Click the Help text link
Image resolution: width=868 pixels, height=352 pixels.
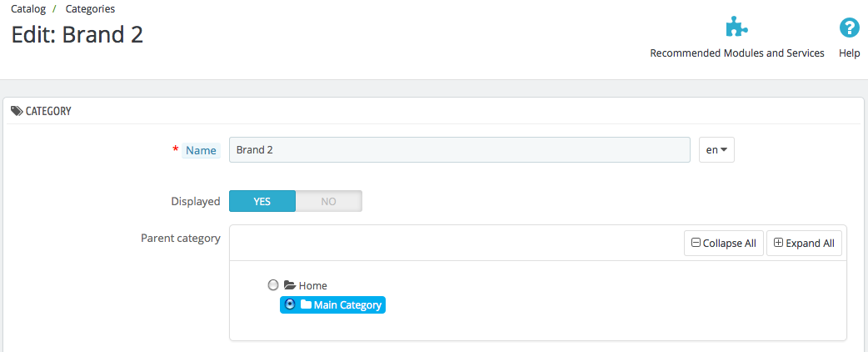849,53
